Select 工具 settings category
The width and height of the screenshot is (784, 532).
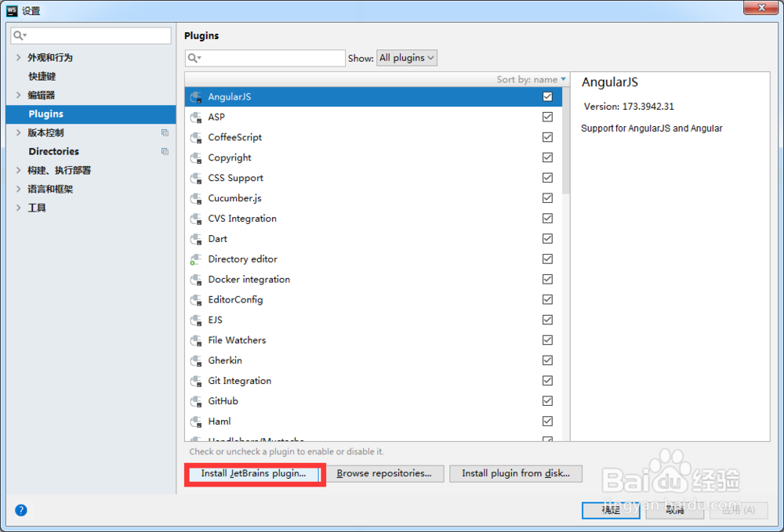click(x=37, y=208)
